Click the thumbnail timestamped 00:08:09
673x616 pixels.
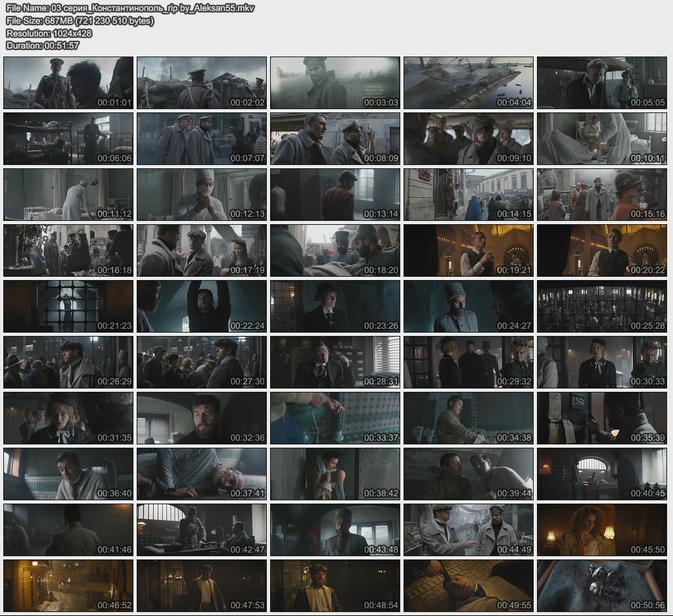pyautogui.click(x=335, y=139)
